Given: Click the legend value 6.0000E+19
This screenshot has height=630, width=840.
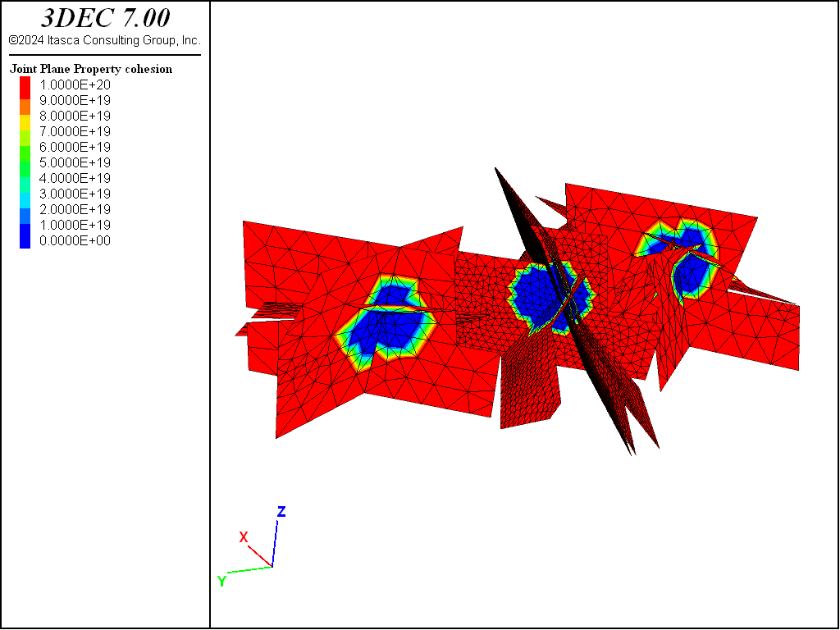Looking at the screenshot, I should click(x=75, y=147).
